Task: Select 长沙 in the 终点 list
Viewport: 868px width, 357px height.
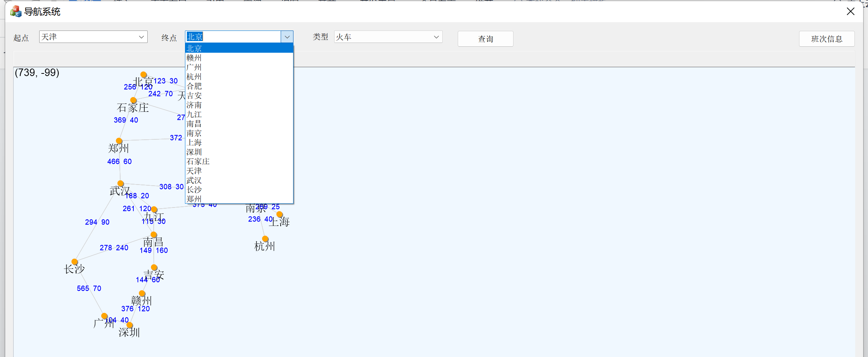Action: pos(239,189)
